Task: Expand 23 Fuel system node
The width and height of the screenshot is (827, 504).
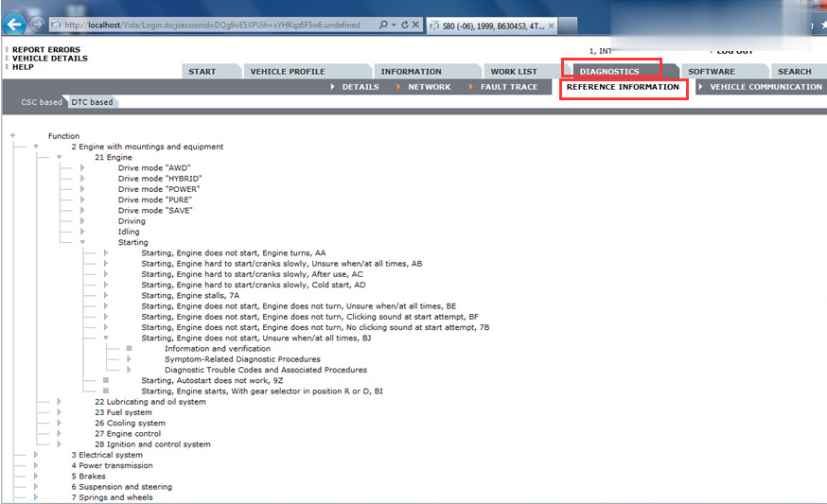Action: (59, 412)
